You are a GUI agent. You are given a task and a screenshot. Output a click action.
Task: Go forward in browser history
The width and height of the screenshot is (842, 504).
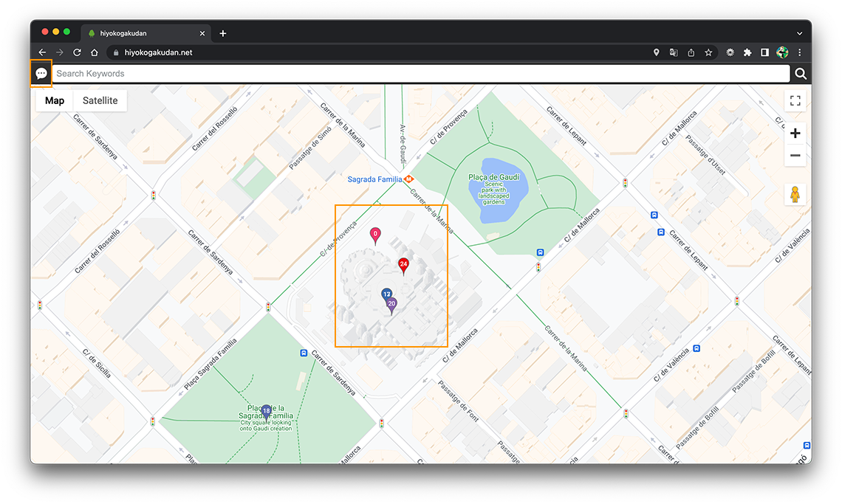60,52
